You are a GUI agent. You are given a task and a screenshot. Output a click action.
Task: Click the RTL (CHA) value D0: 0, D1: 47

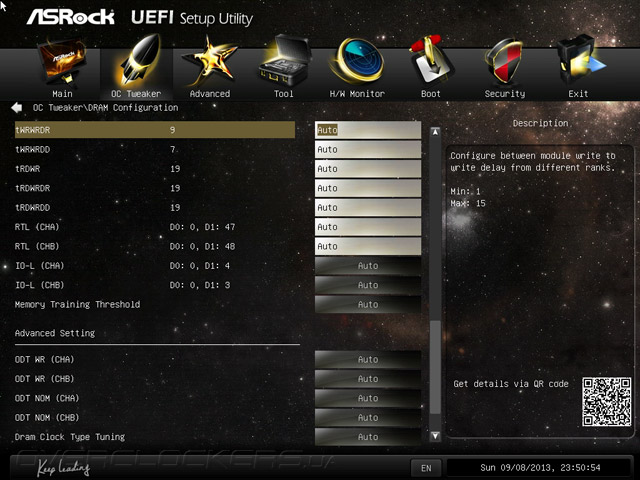click(x=202, y=227)
